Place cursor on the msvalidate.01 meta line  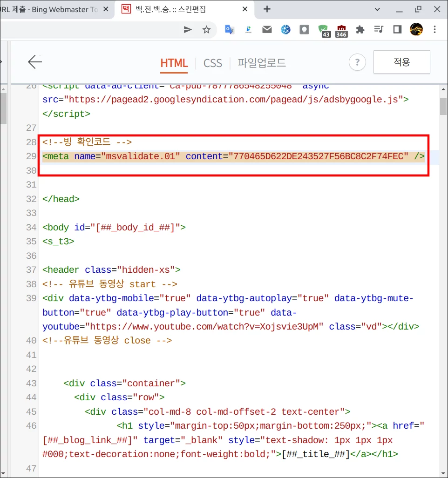point(233,156)
